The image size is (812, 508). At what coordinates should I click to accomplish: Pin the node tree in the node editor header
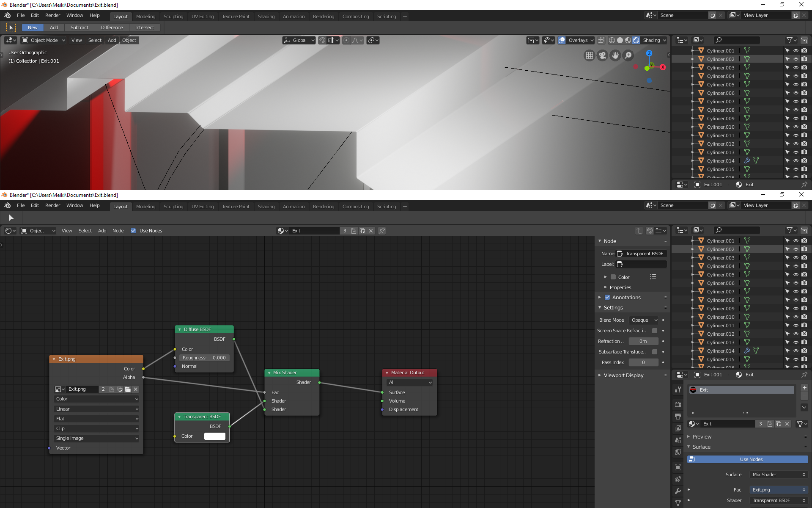[x=382, y=231]
